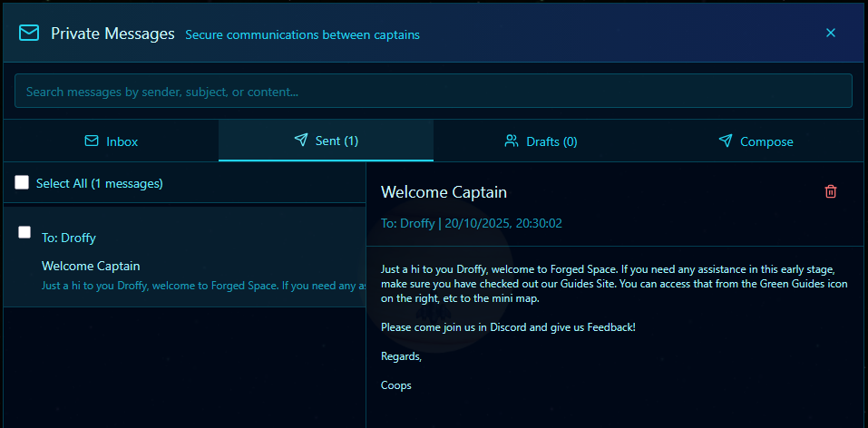Open the Sent (1) tab
Image resolution: width=868 pixels, height=428 pixels.
[327, 141]
